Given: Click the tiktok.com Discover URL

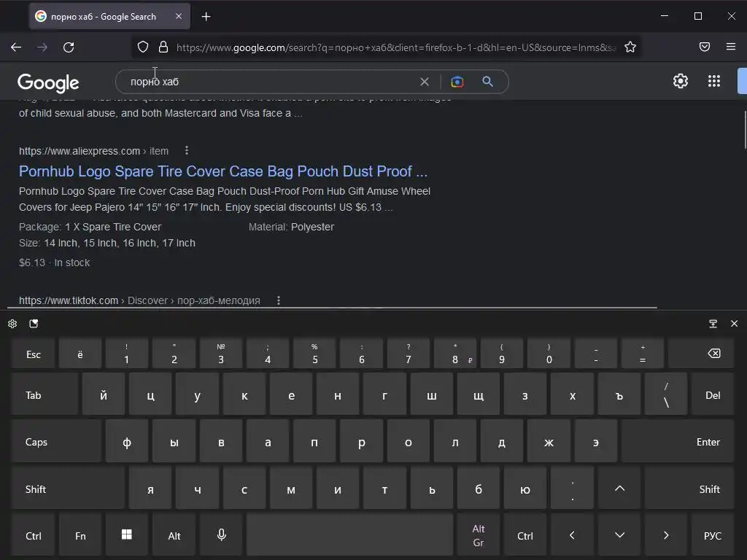Looking at the screenshot, I should click(139, 300).
